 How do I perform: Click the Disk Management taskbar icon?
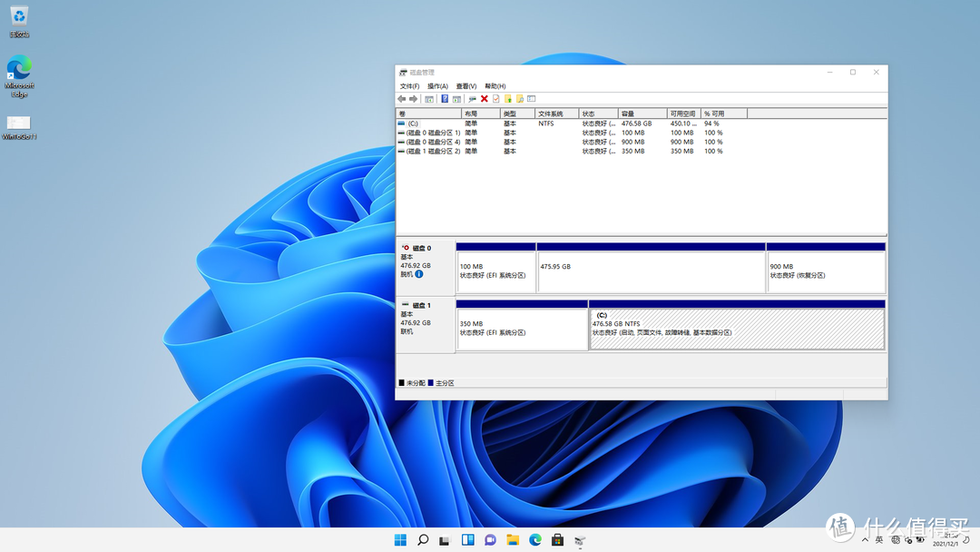[580, 540]
